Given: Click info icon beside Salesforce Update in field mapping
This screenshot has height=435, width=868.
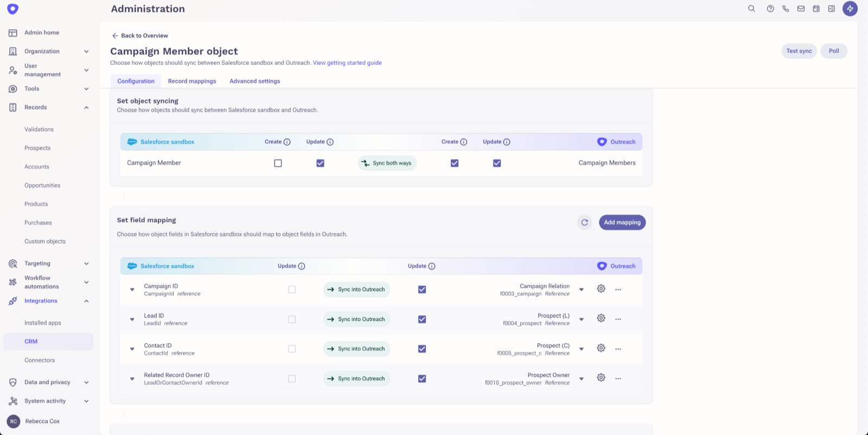Looking at the screenshot, I should pos(302,266).
